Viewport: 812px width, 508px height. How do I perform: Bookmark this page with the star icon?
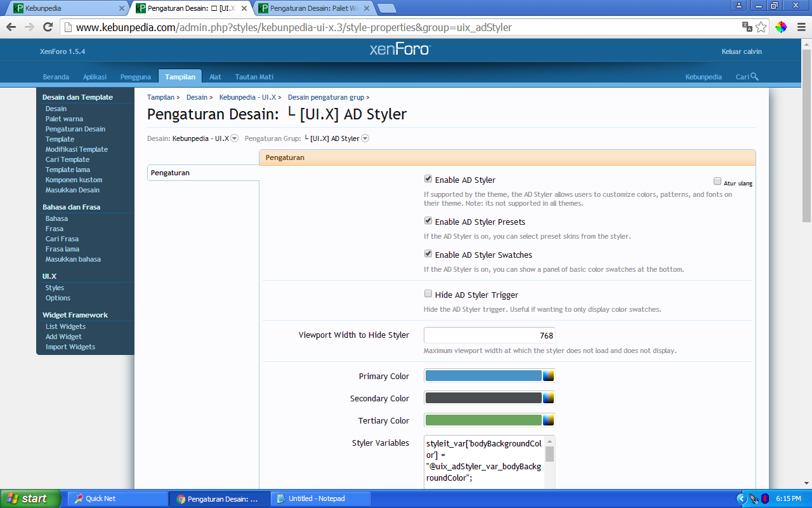(x=761, y=27)
